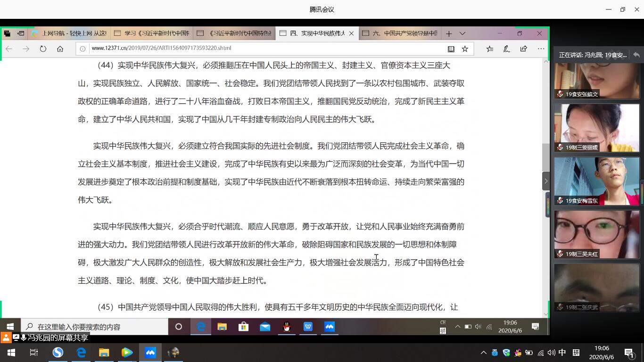This screenshot has height=362, width=644.
Task: Click the Edge share icon
Action: pos(523,49)
